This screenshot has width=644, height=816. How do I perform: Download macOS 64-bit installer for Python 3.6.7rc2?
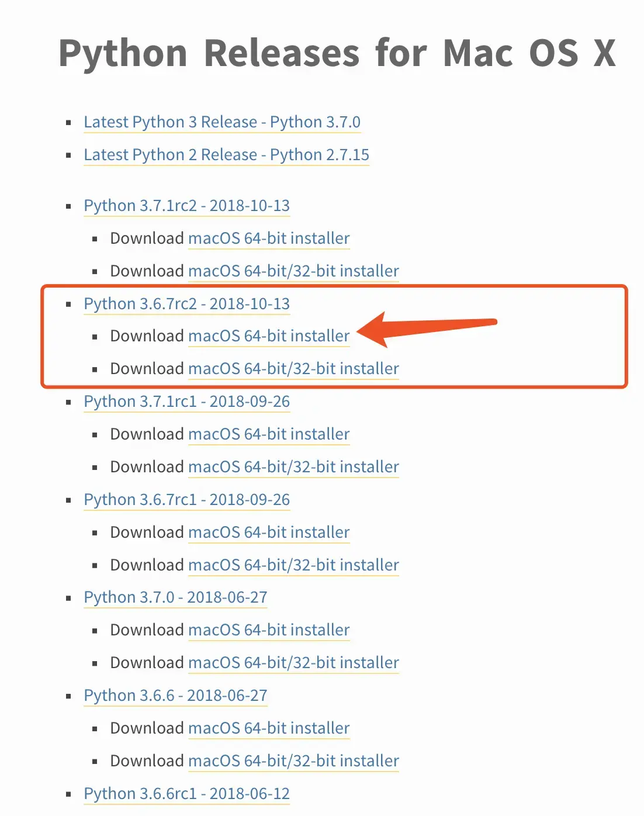pyautogui.click(x=269, y=336)
